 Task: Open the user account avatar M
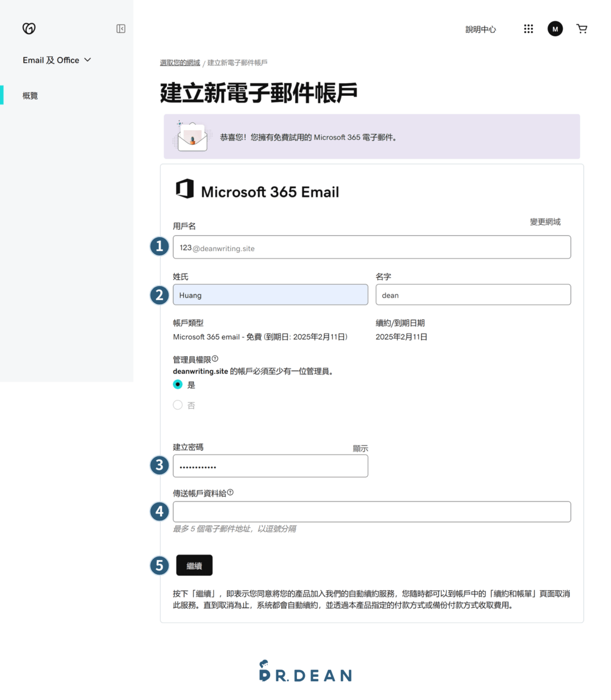pyautogui.click(x=555, y=29)
